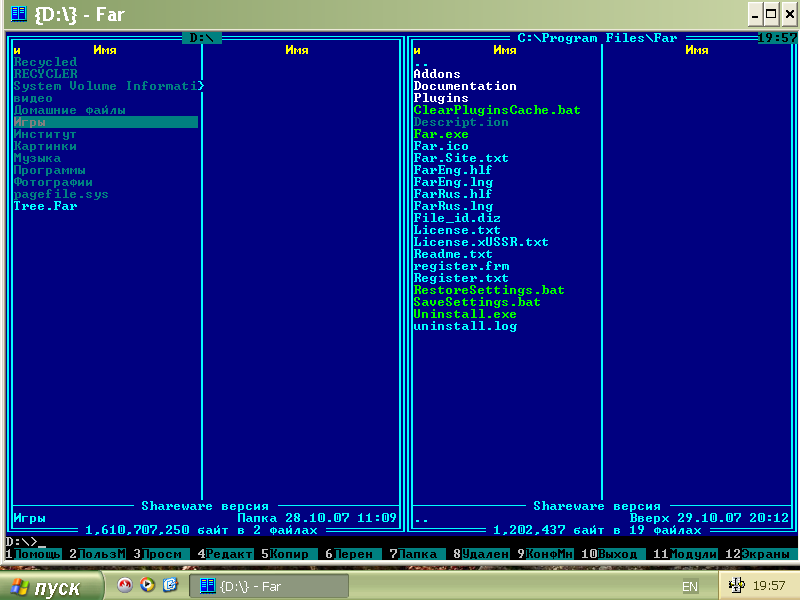The height and width of the screenshot is (600, 800).
Task: Select the Far.ico file
Action: click(x=441, y=146)
